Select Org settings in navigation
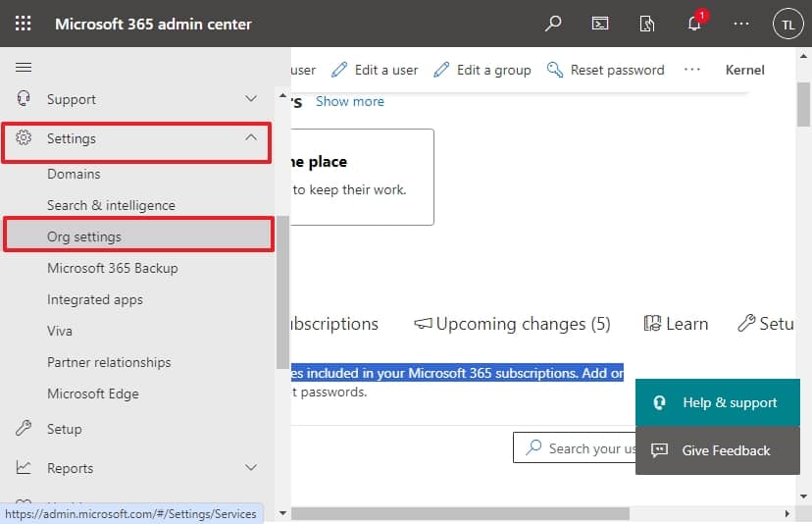 [x=84, y=236]
